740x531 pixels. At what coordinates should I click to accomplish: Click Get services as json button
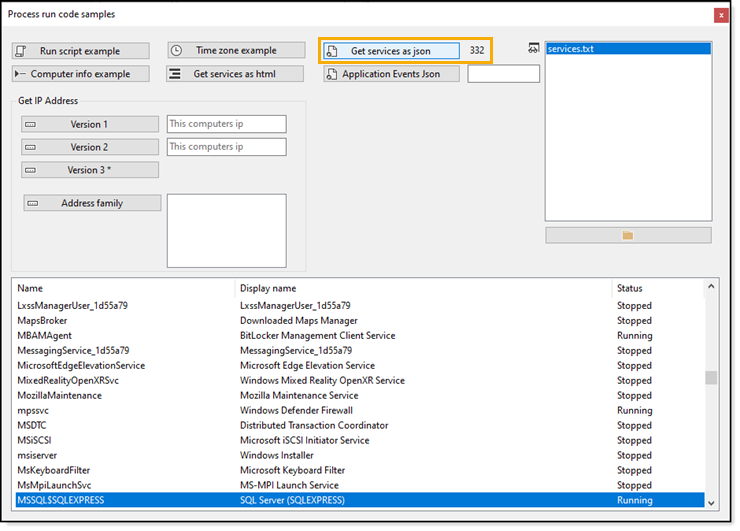[391, 51]
